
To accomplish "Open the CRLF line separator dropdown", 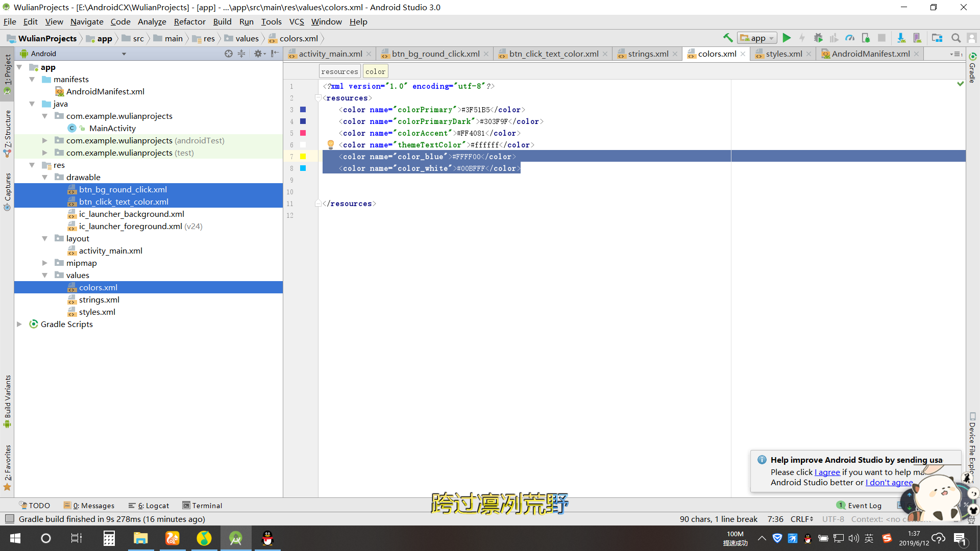I will tap(801, 519).
